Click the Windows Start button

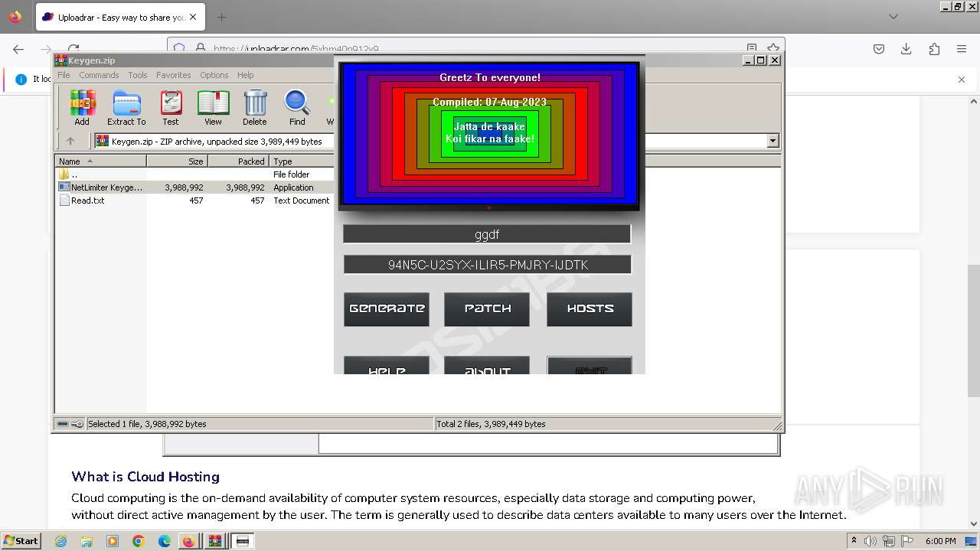point(21,541)
